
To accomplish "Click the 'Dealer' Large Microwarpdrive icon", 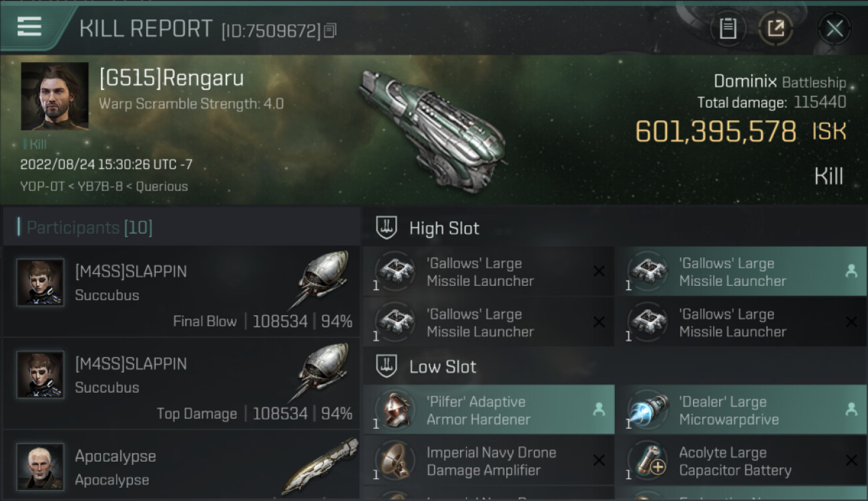I will 648,410.
